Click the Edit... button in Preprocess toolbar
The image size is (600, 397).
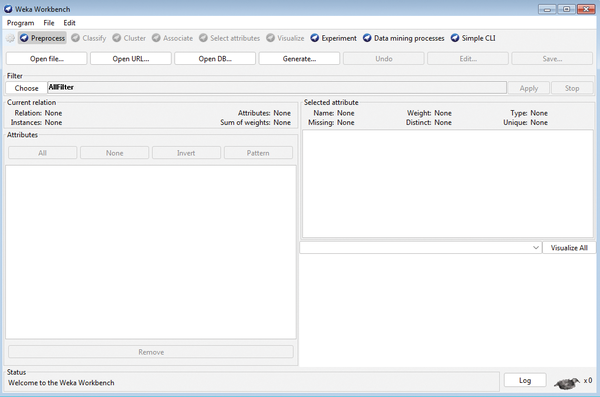468,59
